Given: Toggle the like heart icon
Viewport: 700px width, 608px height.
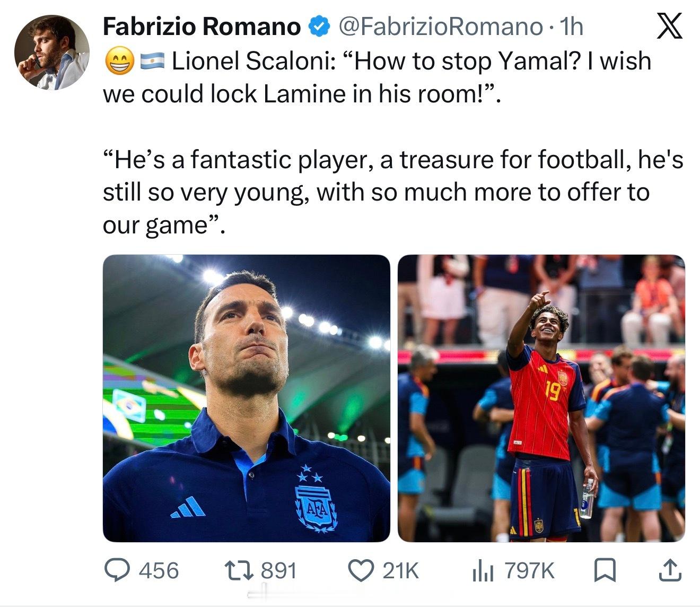Looking at the screenshot, I should click(361, 571).
